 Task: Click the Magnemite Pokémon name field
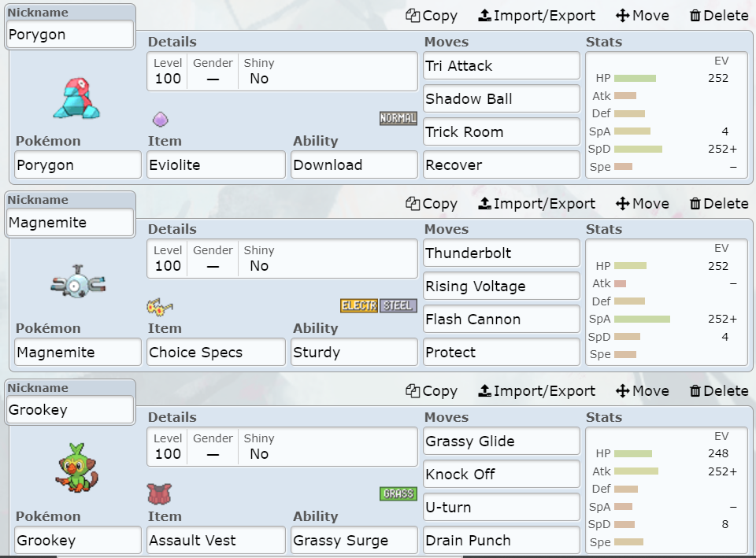click(78, 353)
